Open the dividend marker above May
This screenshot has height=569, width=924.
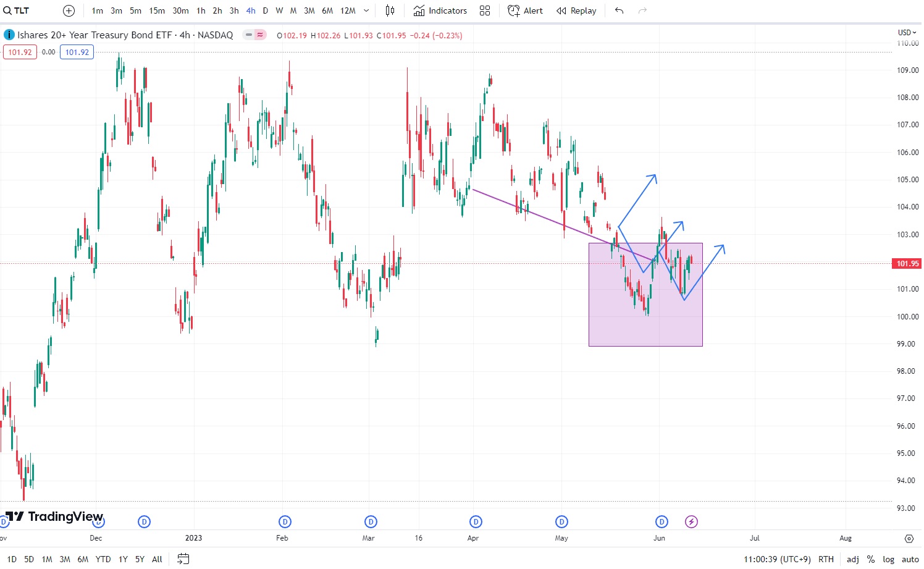click(561, 522)
